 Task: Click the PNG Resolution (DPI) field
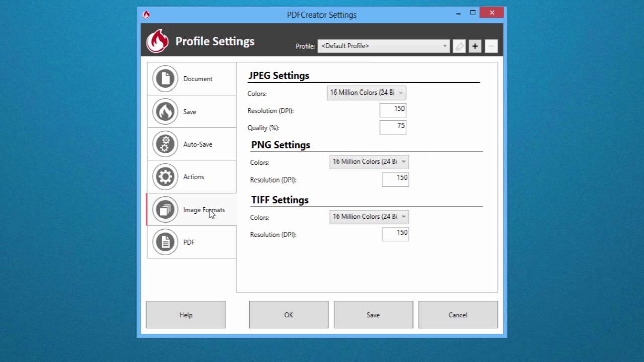point(395,179)
